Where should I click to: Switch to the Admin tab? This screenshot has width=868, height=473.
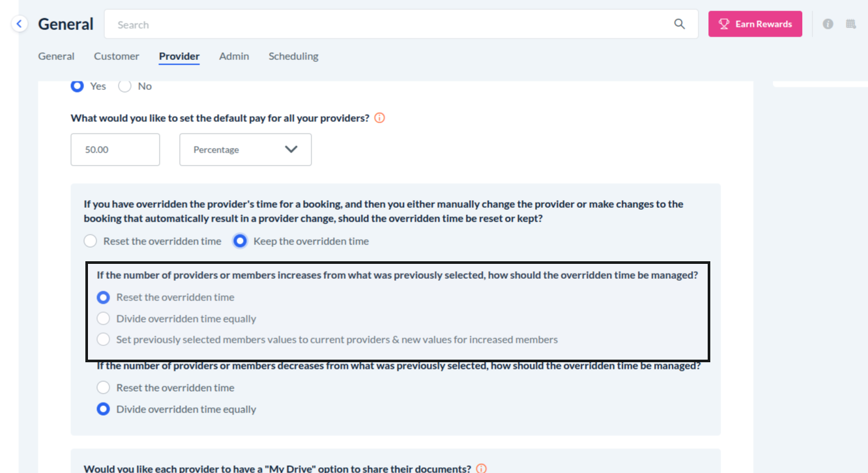pos(234,56)
